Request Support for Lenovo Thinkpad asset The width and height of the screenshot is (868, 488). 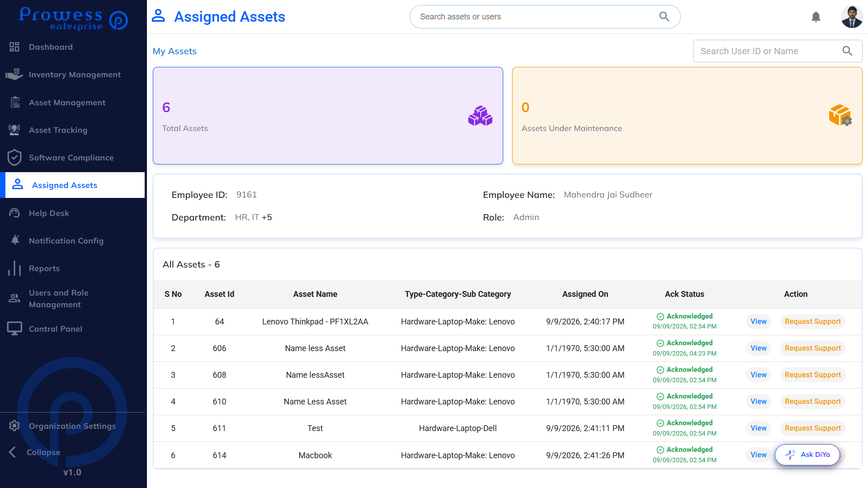click(812, 321)
